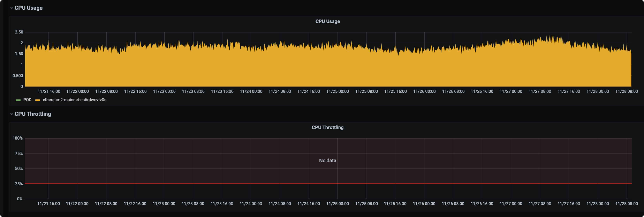The width and height of the screenshot is (644, 217).
Task: Click the chevron beside CPU Throttling heading
Action: coord(11,114)
